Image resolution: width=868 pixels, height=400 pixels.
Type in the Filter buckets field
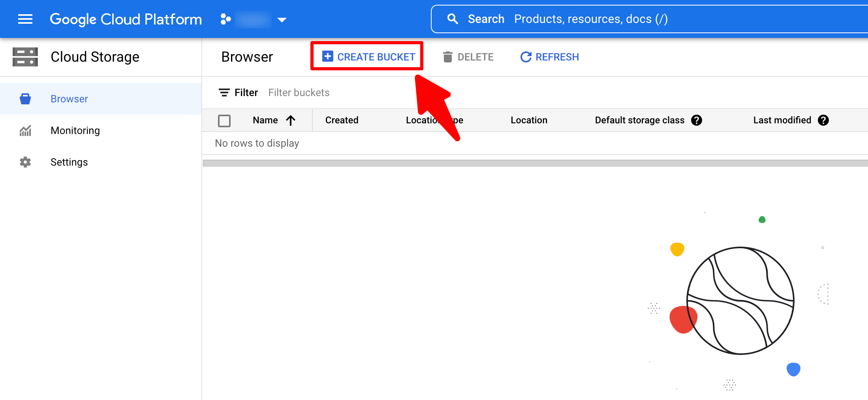[355, 92]
